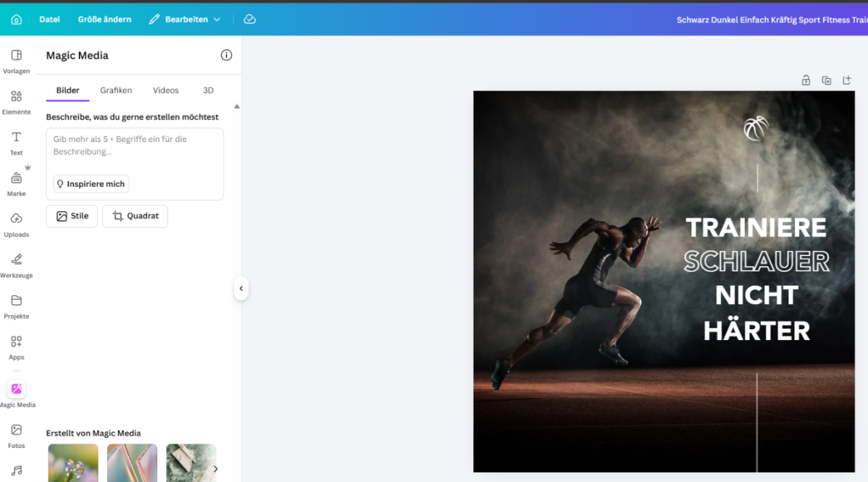Open the Apps sidebar panel
The width and height of the screenshot is (868, 482).
point(17,347)
